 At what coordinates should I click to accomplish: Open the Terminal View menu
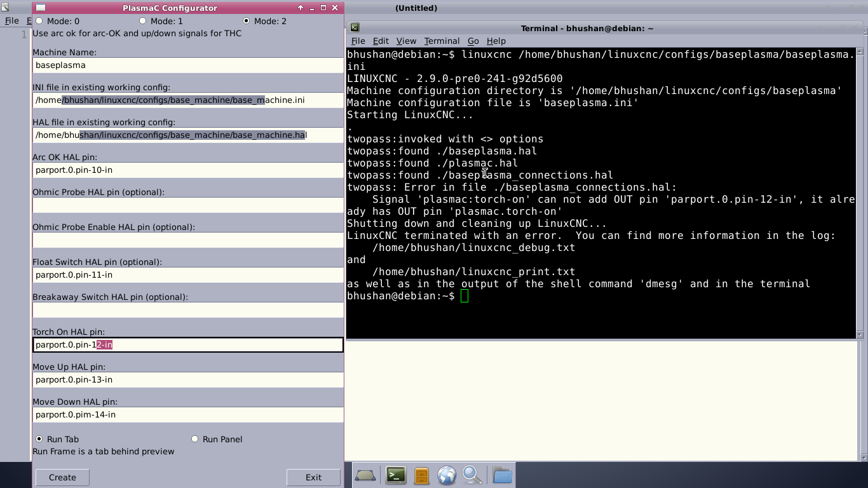[406, 41]
